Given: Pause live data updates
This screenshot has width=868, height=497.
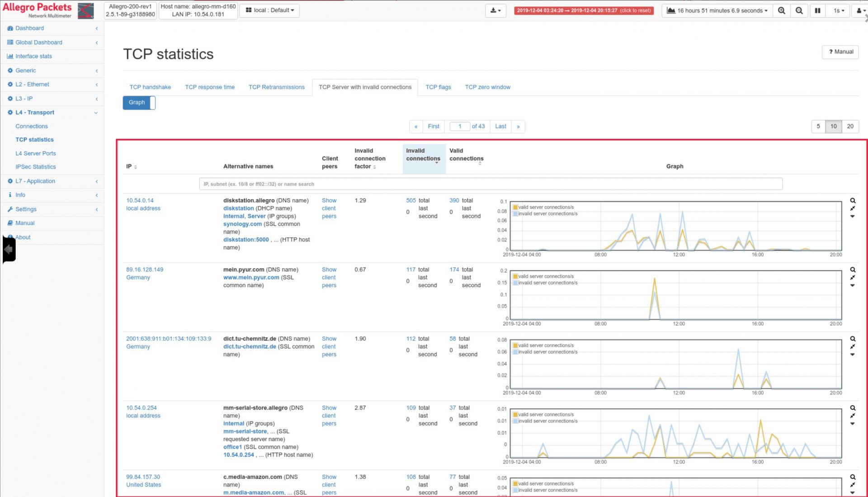Looking at the screenshot, I should point(818,10).
